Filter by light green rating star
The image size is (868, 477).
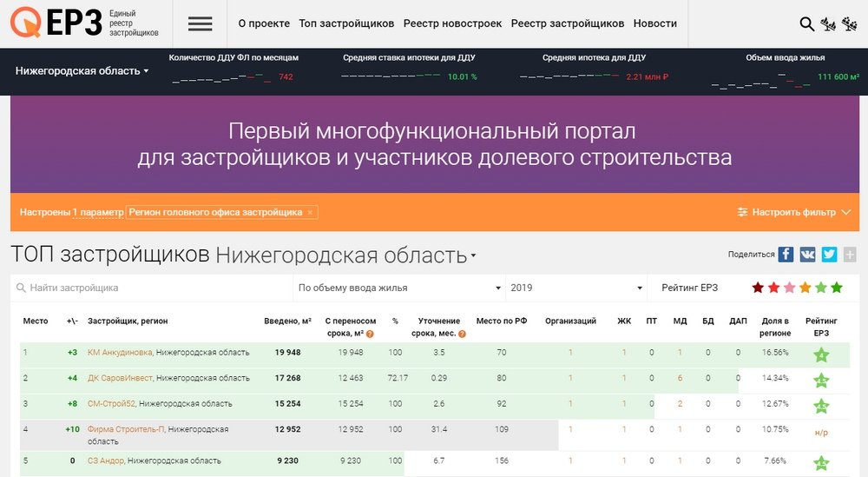pyautogui.click(x=821, y=288)
